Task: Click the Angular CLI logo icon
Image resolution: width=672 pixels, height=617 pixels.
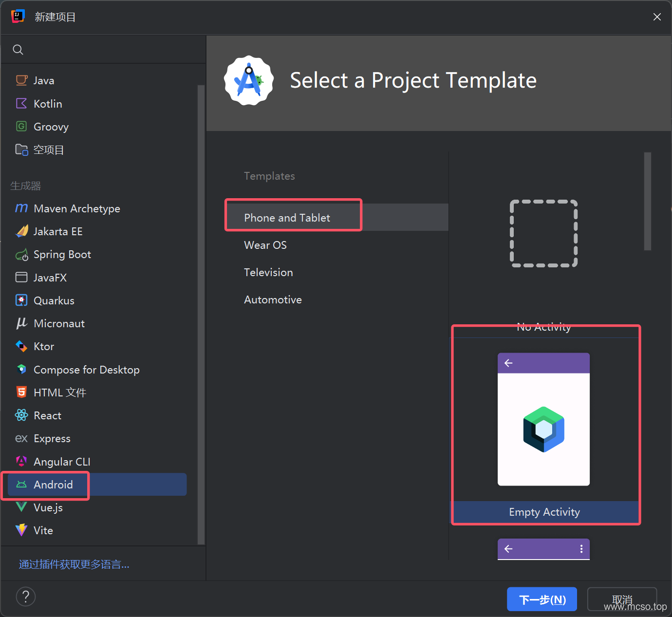Action: 21,461
